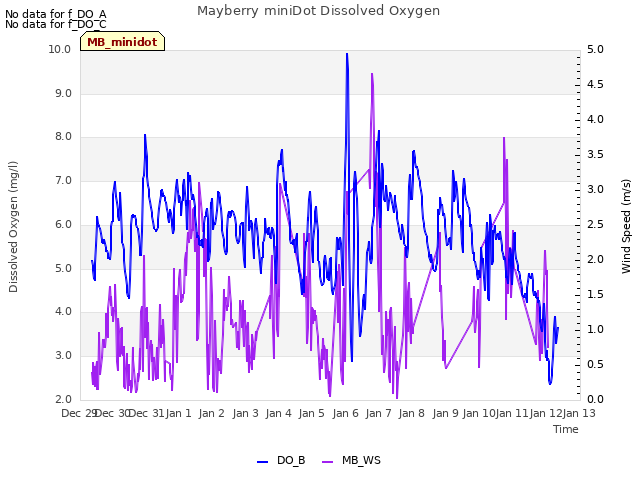The image size is (640, 480).
Task: Click the Jan 2 date label
Action: point(212,413)
